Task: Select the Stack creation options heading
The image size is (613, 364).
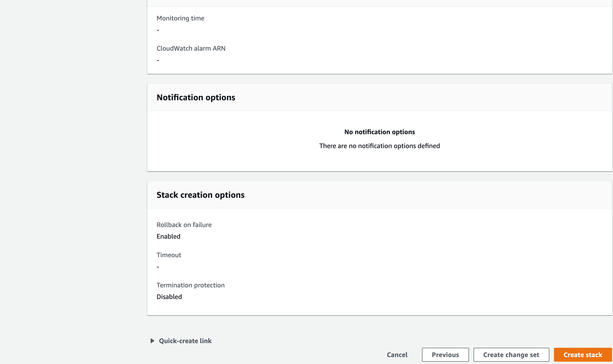Action: tap(201, 195)
